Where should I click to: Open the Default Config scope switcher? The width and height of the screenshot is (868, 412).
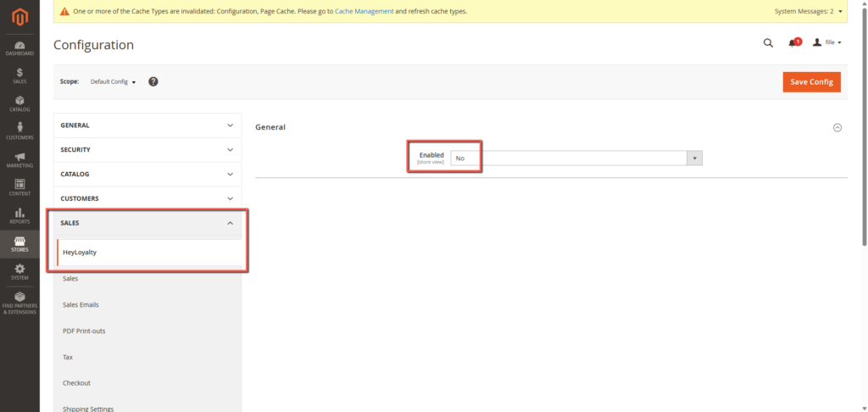coord(113,81)
